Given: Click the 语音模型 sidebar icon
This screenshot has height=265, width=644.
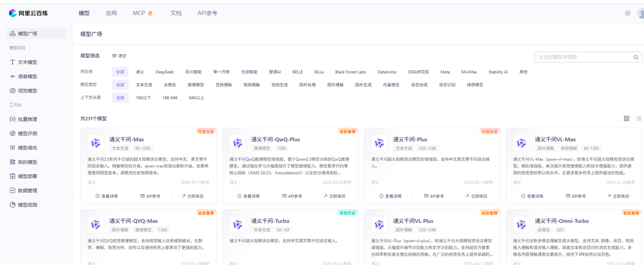Looking at the screenshot, I should tap(13, 76).
